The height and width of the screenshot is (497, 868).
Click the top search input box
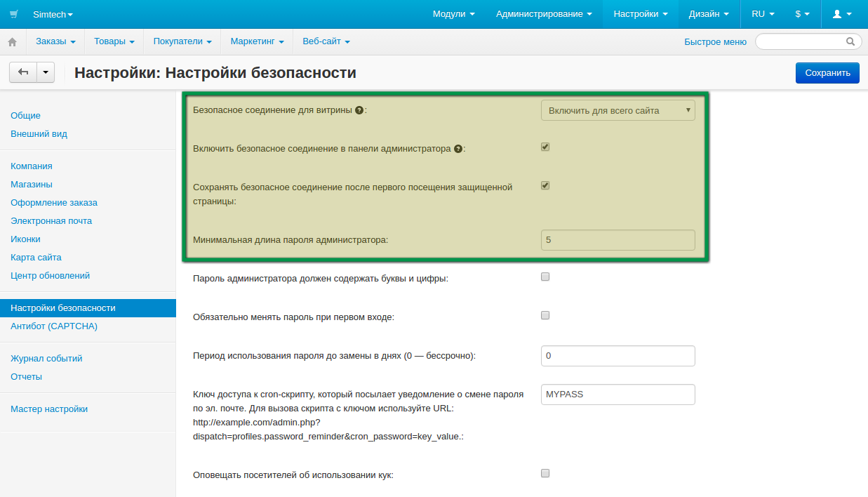pos(808,41)
